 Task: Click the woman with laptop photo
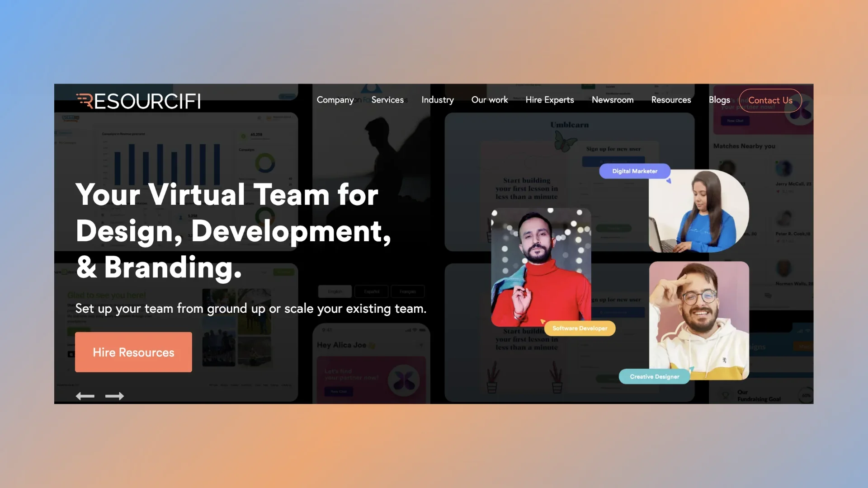pos(698,211)
